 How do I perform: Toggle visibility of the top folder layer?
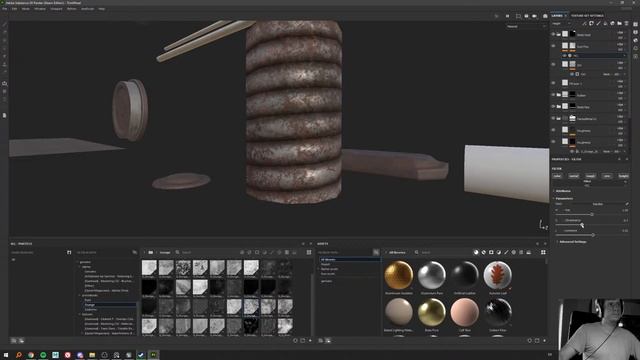click(x=553, y=35)
